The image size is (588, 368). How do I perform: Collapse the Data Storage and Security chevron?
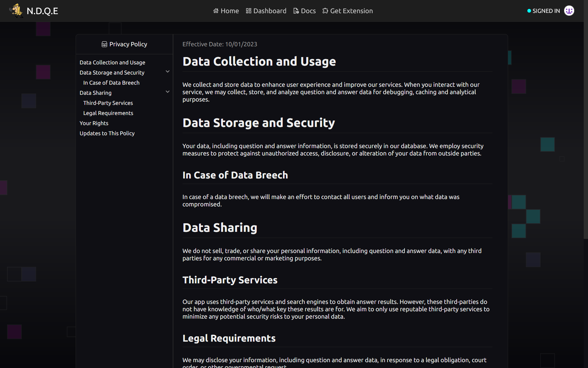coord(168,72)
